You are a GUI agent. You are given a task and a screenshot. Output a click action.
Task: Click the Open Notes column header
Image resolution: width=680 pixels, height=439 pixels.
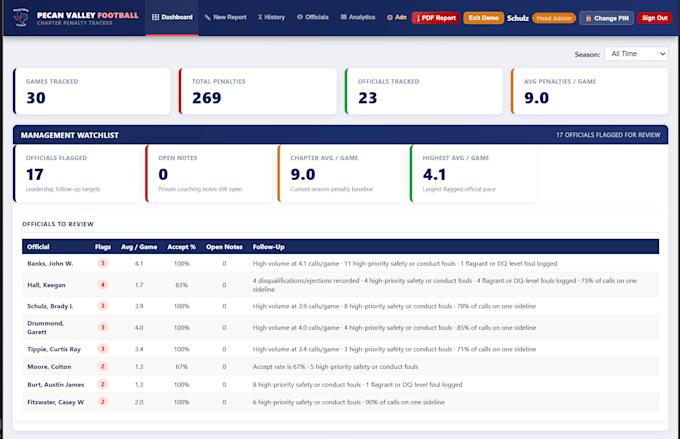click(224, 247)
